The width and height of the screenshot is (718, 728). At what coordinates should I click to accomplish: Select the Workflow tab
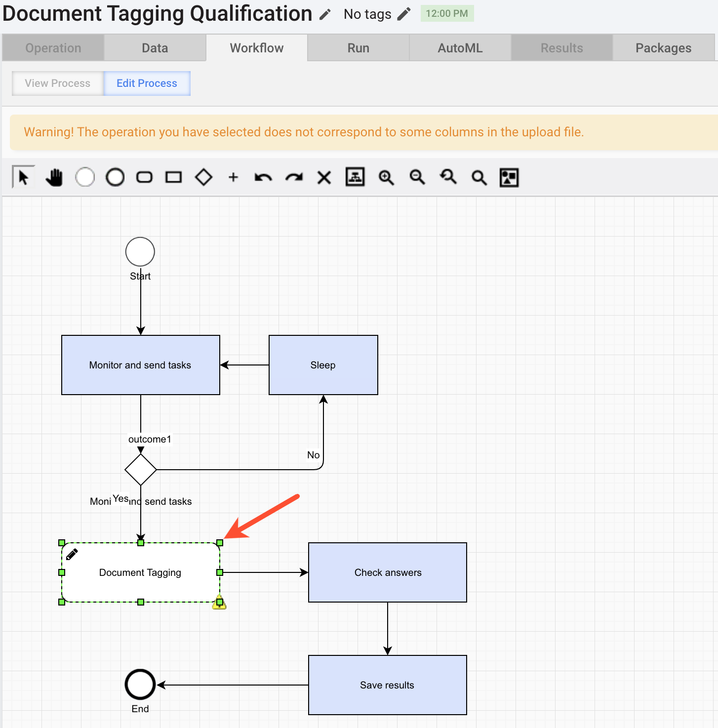pos(257,48)
